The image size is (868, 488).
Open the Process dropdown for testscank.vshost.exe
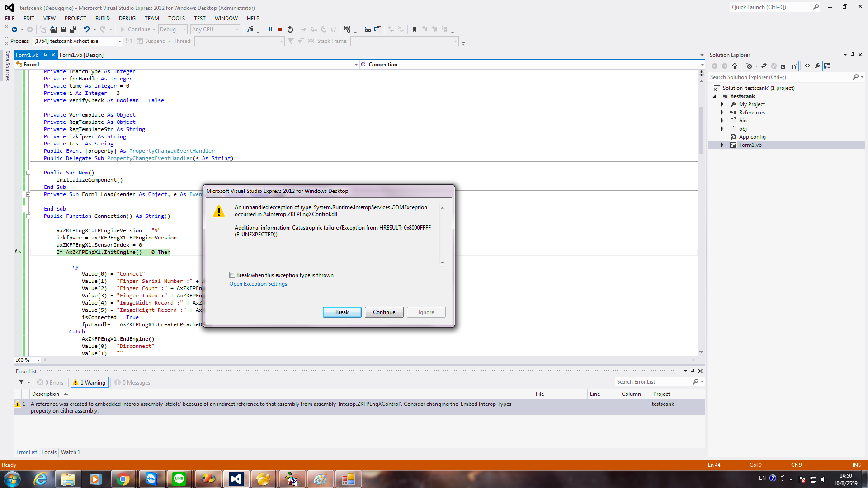pos(119,41)
